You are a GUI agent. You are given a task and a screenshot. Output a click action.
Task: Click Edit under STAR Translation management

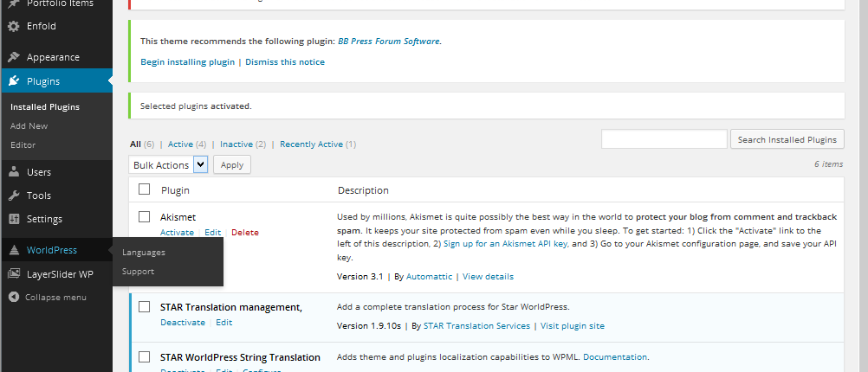(223, 322)
